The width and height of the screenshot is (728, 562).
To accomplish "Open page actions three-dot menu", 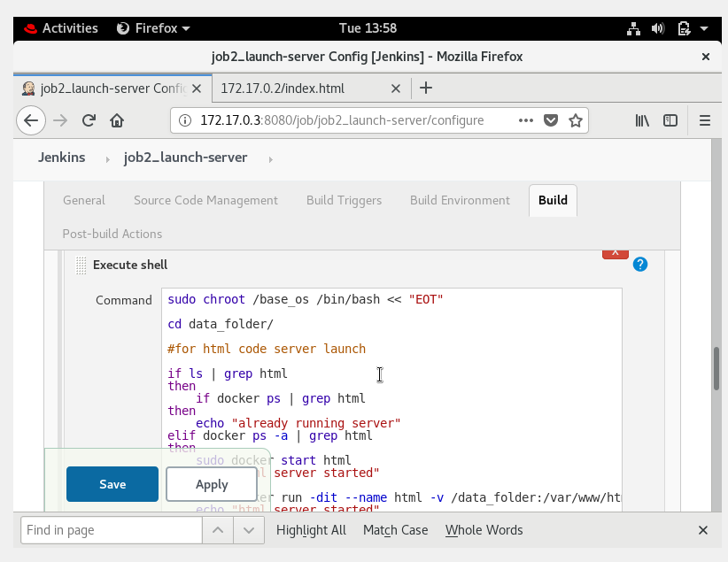I will (525, 120).
